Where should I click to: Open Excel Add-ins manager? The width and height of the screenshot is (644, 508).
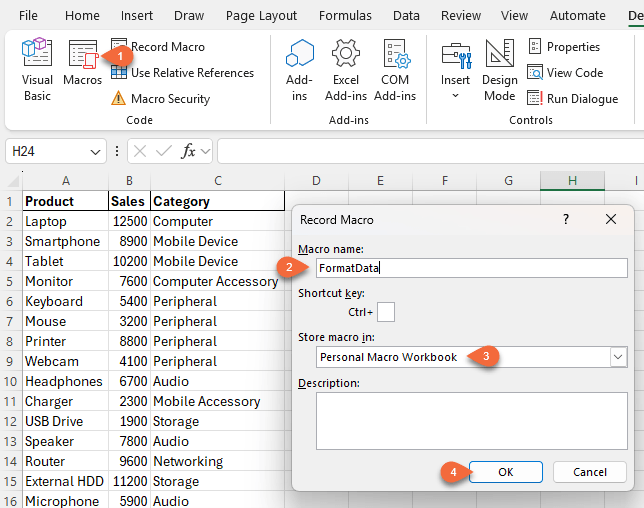pyautogui.click(x=346, y=70)
